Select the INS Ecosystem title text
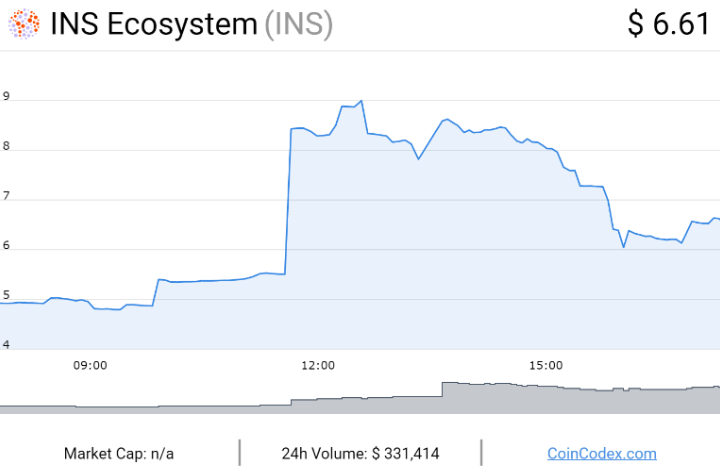The image size is (720, 472). 154,23
